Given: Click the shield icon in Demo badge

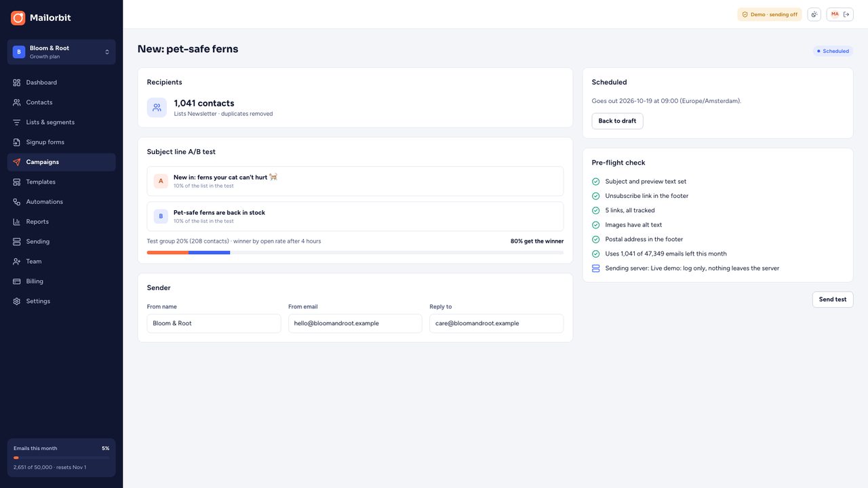Looking at the screenshot, I should [x=745, y=14].
